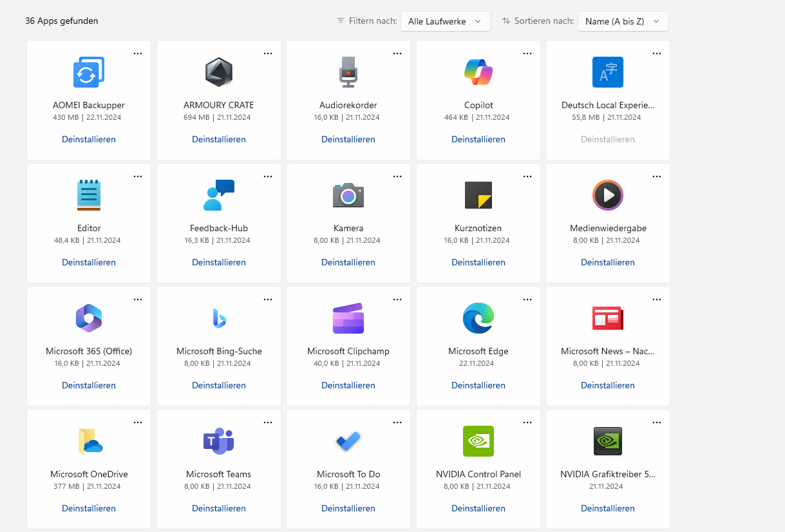785x532 pixels.
Task: Click the Microsoft 365 (Office) icon
Action: 89,318
